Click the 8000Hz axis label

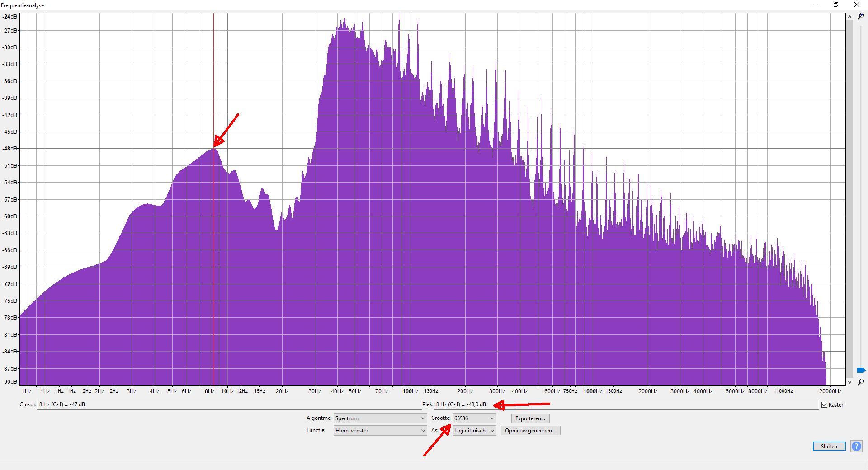(758, 391)
